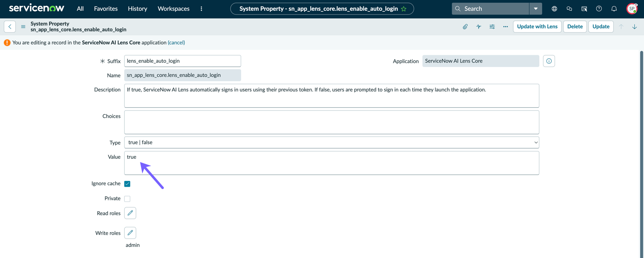Click the attachments paperclip icon
This screenshot has width=644, height=258.
tap(465, 27)
